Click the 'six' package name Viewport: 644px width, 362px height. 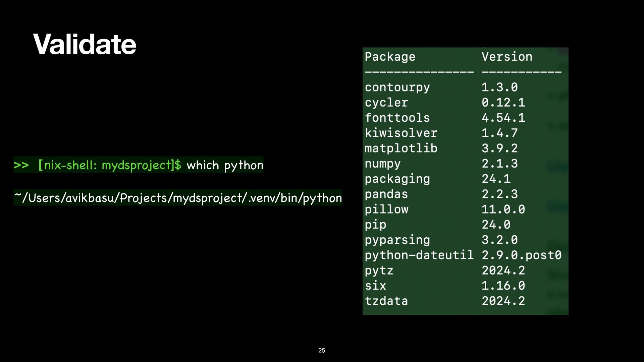coord(375,286)
